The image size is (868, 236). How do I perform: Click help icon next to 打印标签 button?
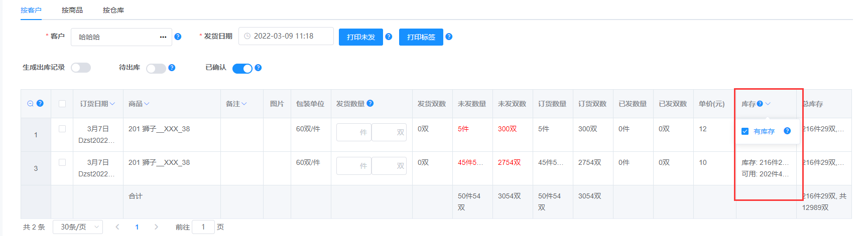(449, 37)
